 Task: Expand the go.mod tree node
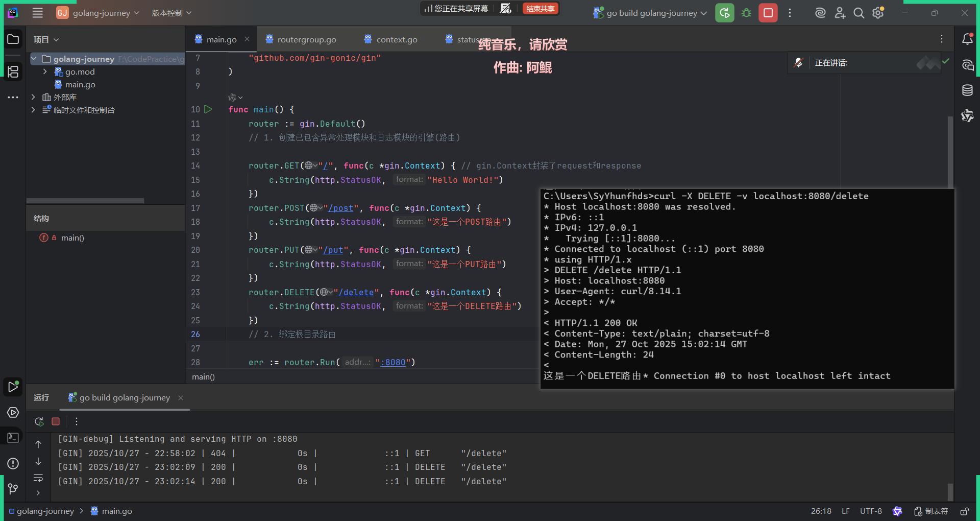tap(45, 72)
